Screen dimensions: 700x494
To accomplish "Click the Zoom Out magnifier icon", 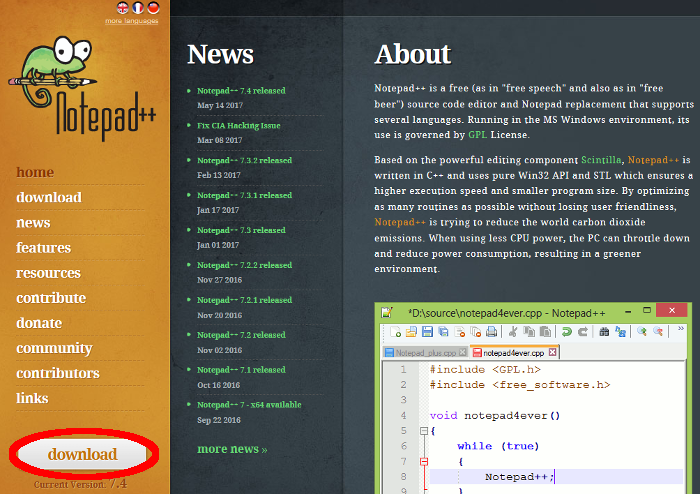I will click(x=658, y=331).
